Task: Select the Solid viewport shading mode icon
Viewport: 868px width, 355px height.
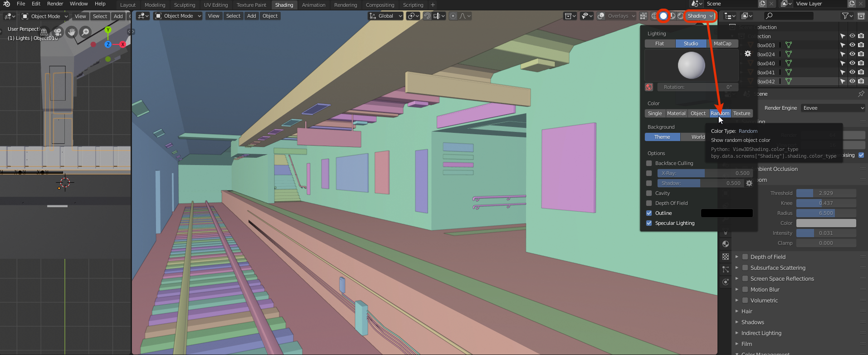Action: (x=663, y=16)
